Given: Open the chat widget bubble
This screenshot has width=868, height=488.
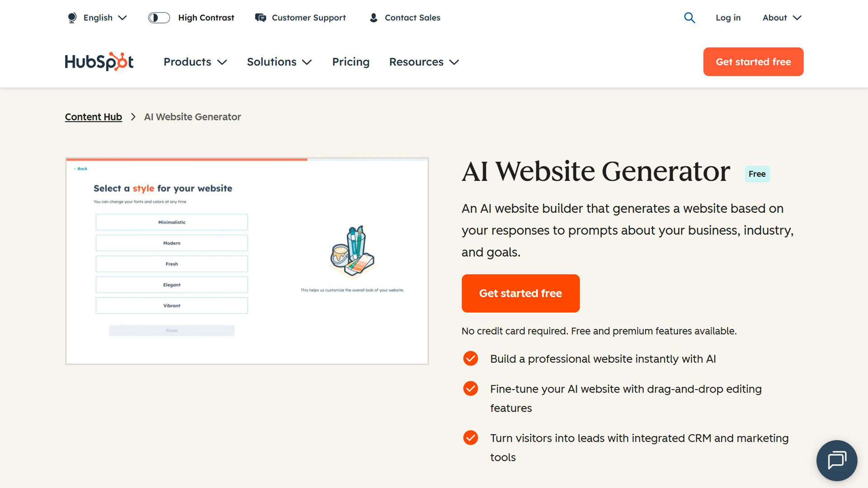Looking at the screenshot, I should [x=836, y=460].
